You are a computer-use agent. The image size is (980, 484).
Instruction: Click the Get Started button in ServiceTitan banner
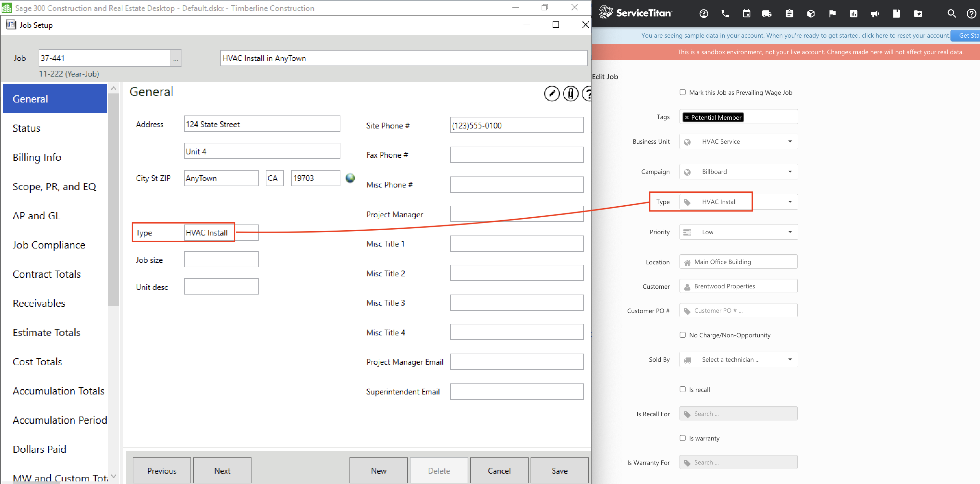coord(965,35)
